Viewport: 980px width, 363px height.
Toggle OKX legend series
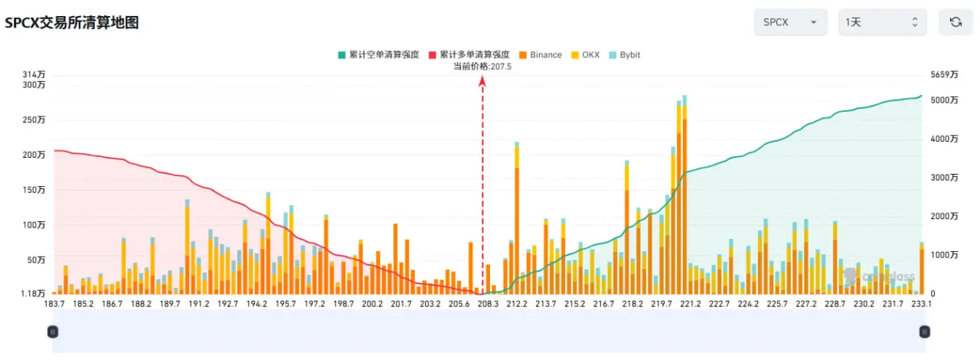point(585,55)
